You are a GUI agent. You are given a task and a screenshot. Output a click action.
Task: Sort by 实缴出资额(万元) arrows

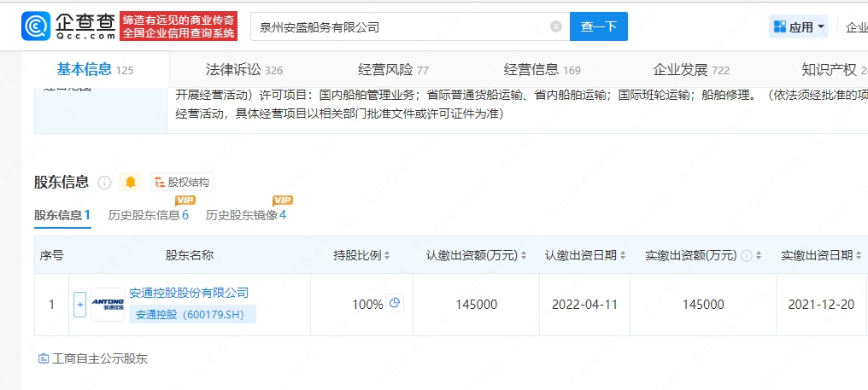(759, 255)
